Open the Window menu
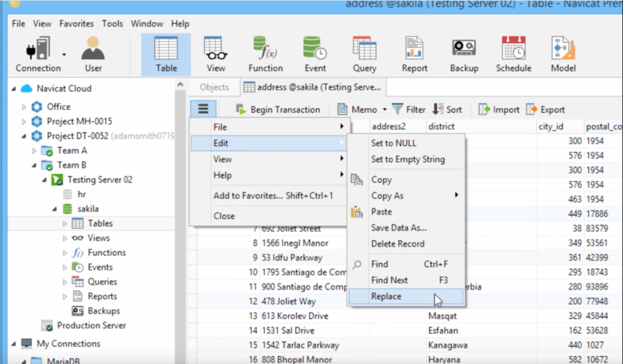Image resolution: width=623 pixels, height=364 pixels. [147, 24]
